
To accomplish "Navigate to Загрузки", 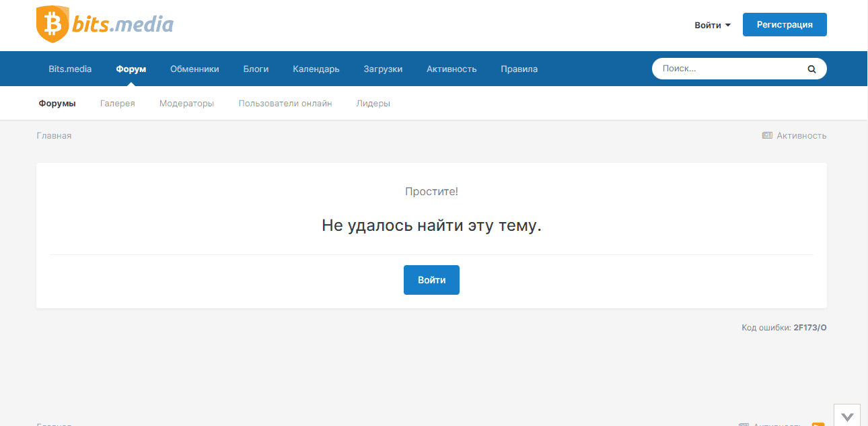I will pos(383,69).
